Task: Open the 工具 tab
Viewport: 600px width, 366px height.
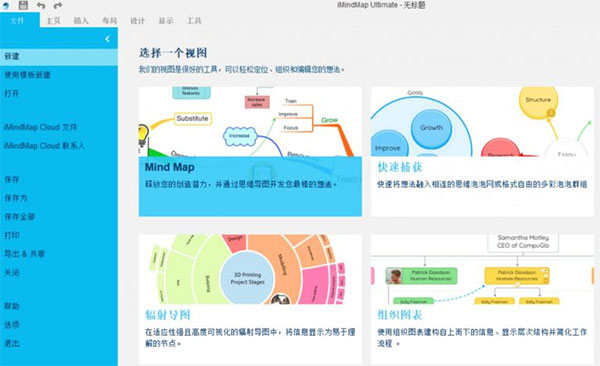Action: (x=194, y=21)
